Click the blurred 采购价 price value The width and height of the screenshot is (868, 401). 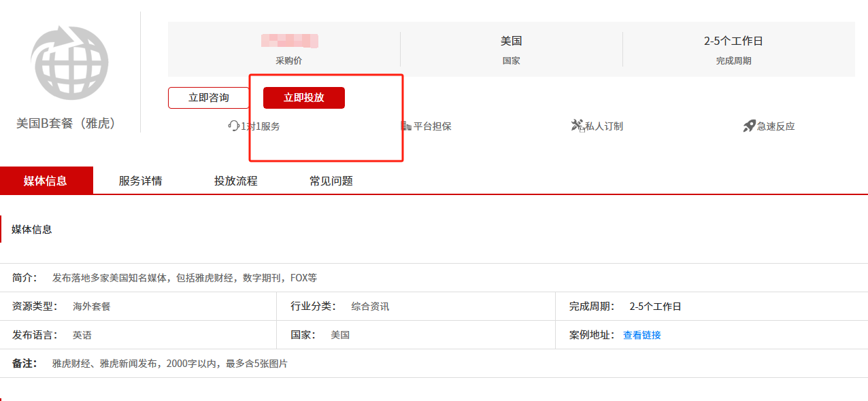coord(290,41)
